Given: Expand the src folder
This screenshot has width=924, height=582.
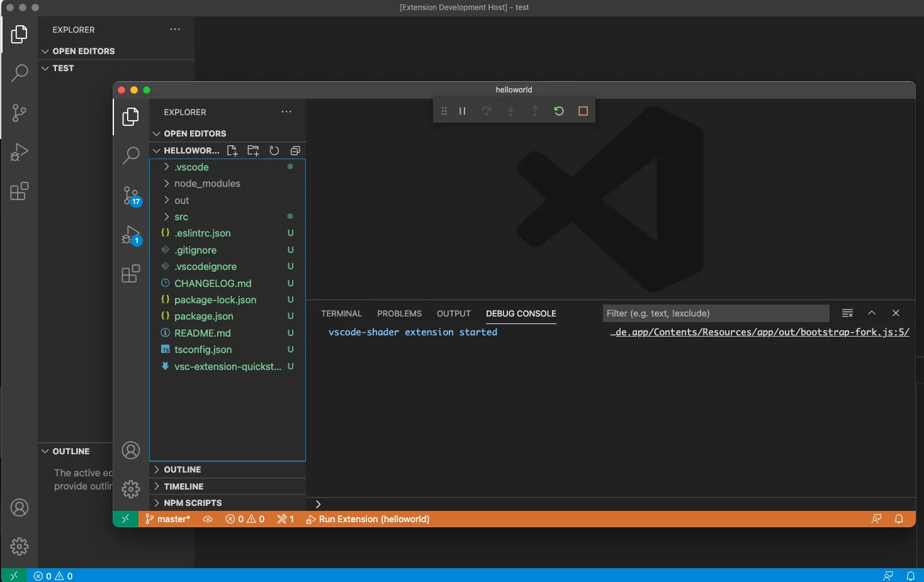Looking at the screenshot, I should coord(181,217).
